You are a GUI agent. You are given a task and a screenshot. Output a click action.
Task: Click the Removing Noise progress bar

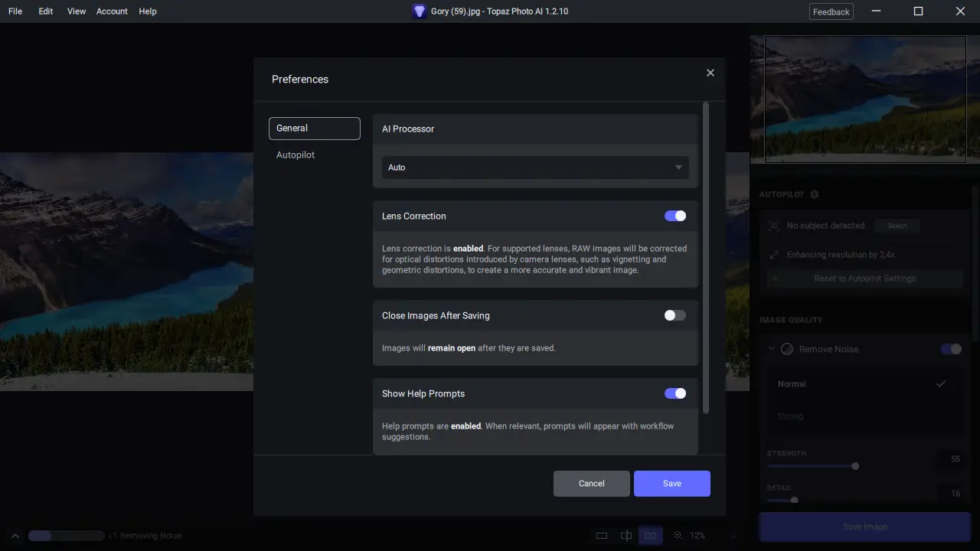click(x=66, y=536)
